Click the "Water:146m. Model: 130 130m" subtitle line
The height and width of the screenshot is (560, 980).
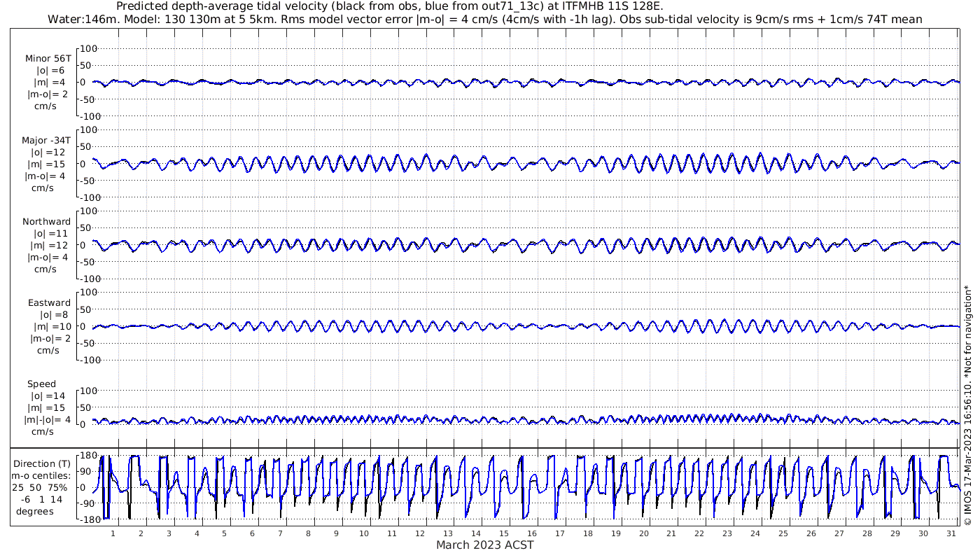pos(484,19)
